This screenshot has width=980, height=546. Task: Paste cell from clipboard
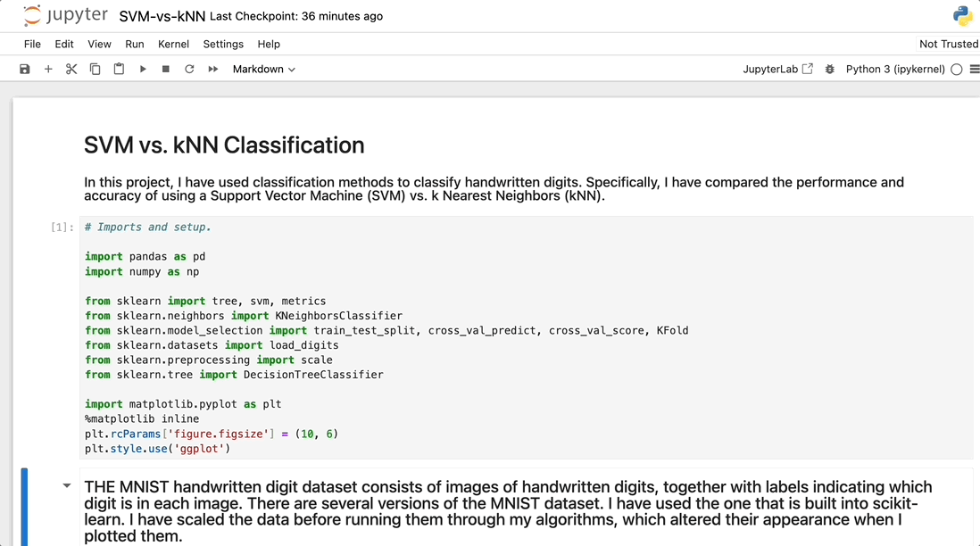click(x=119, y=70)
